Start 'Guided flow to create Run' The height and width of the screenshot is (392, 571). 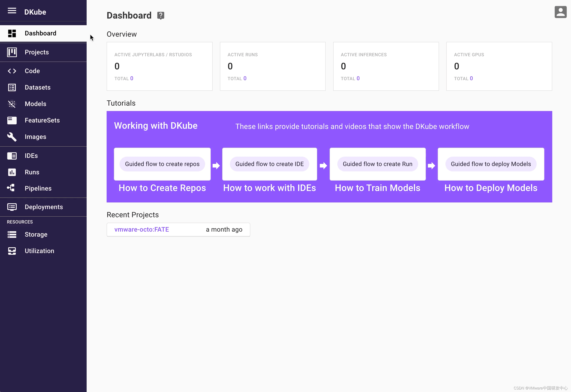pyautogui.click(x=377, y=164)
